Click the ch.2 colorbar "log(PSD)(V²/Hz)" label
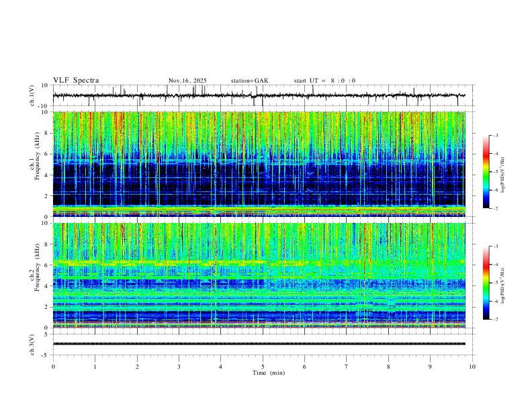532x411 pixels. pos(502,285)
